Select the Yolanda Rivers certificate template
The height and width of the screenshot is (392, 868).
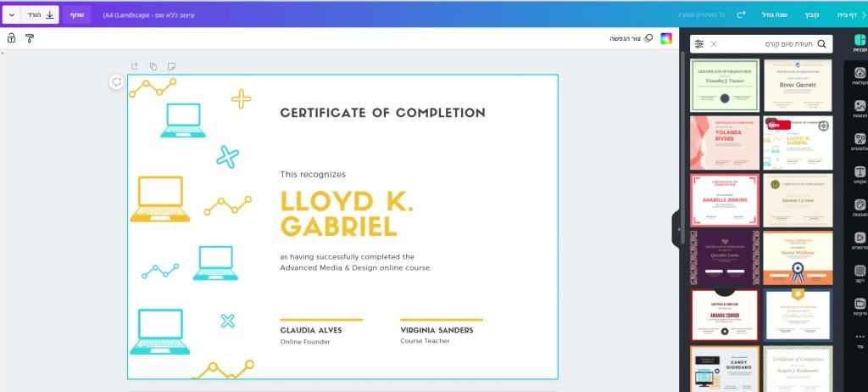click(x=725, y=143)
